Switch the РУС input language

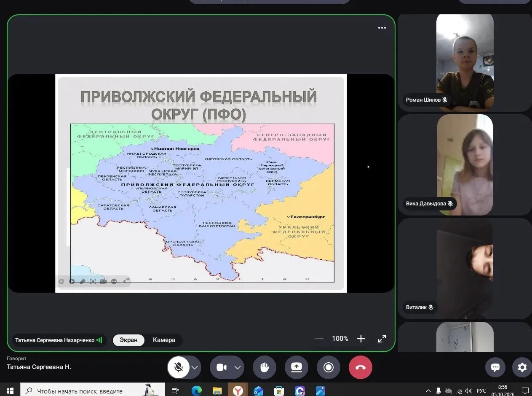pos(481,391)
